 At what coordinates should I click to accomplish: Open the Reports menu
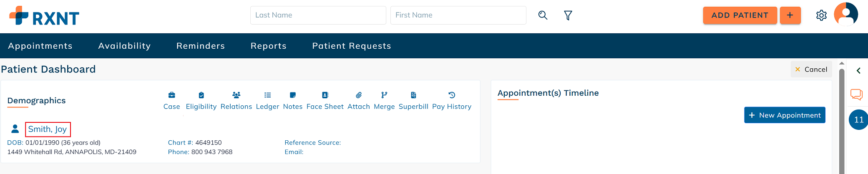(269, 46)
